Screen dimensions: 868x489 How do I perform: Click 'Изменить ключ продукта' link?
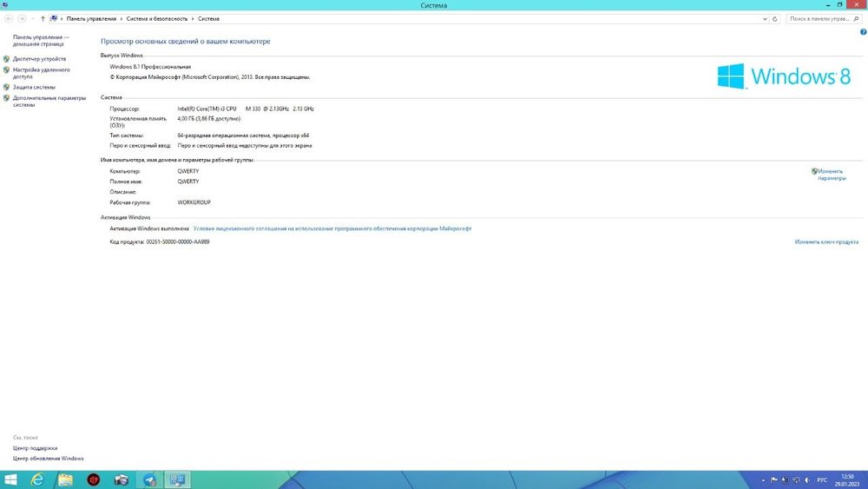[826, 241]
